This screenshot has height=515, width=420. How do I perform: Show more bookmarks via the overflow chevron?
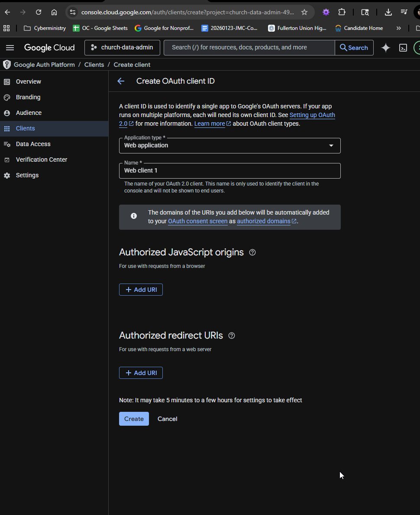click(398, 28)
